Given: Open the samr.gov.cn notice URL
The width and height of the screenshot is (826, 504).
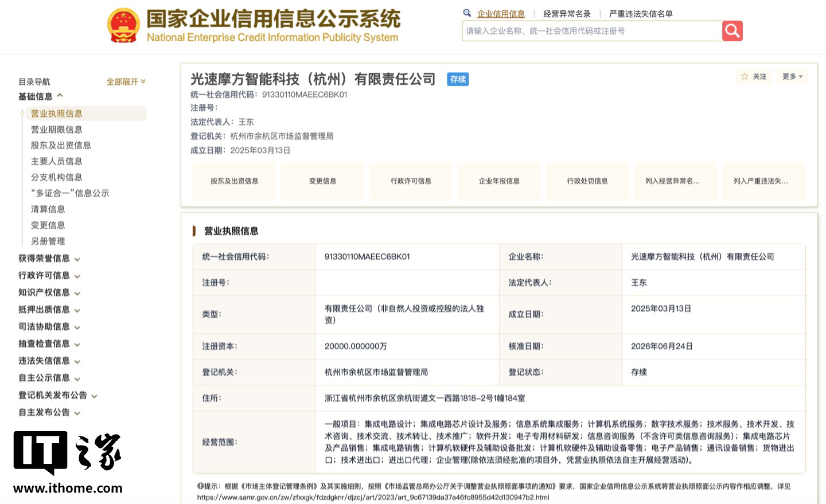Looking at the screenshot, I should click(373, 497).
